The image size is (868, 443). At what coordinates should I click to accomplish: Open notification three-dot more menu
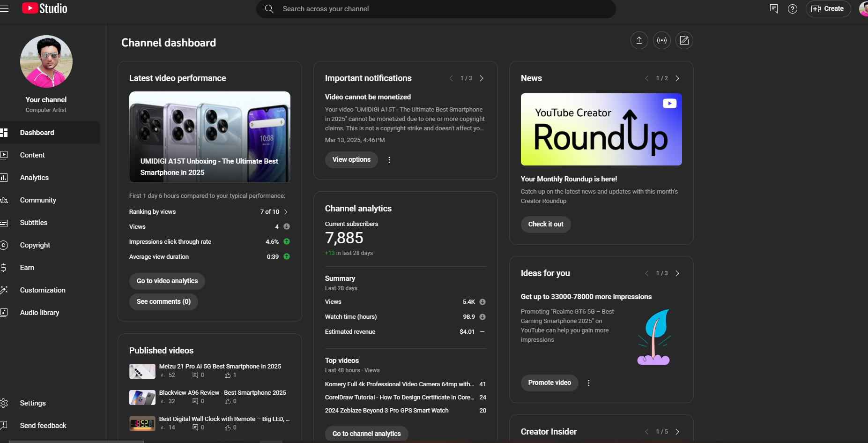(x=389, y=160)
